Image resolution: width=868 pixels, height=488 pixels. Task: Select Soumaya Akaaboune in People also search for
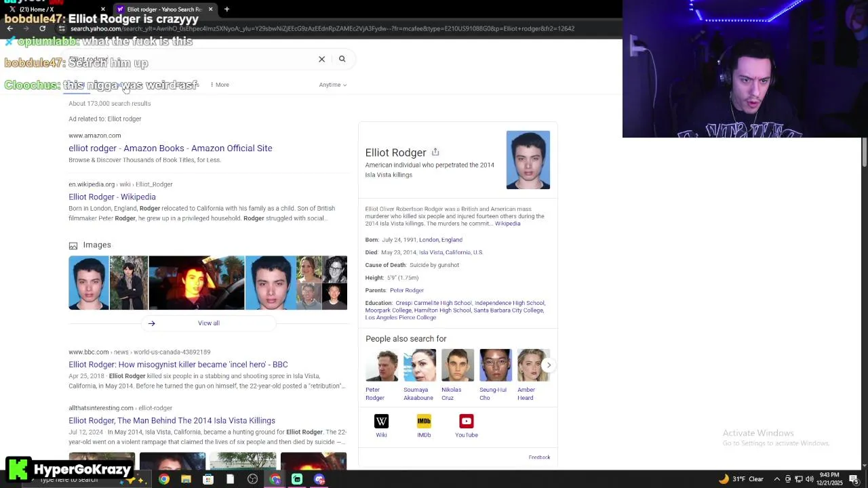[x=419, y=375]
